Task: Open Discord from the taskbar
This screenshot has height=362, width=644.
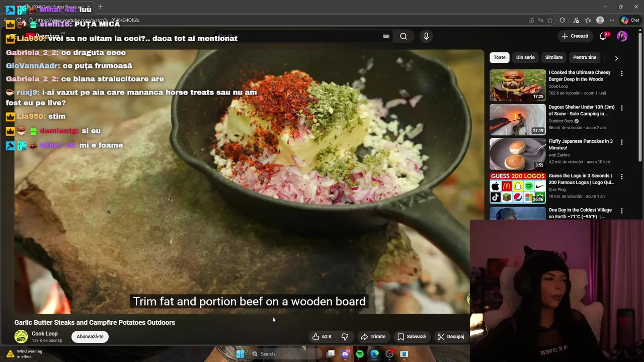Action: (x=345, y=354)
